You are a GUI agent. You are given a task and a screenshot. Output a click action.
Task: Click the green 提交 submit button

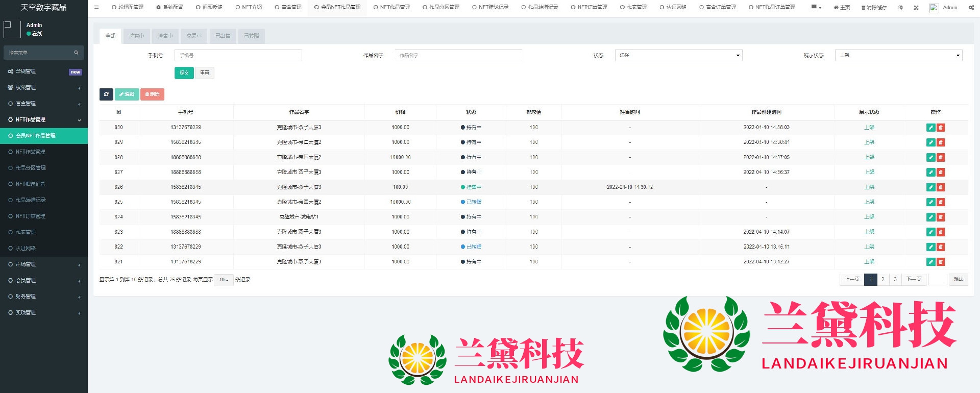tap(184, 73)
